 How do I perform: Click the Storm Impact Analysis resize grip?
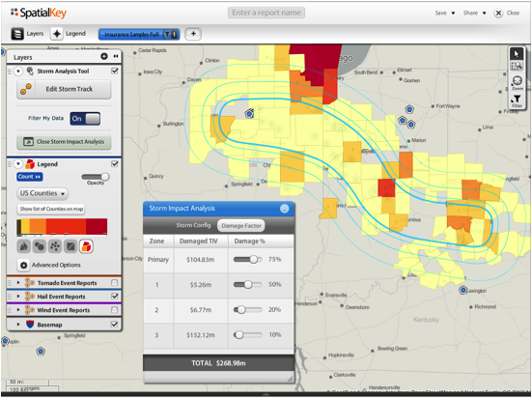[290, 380]
